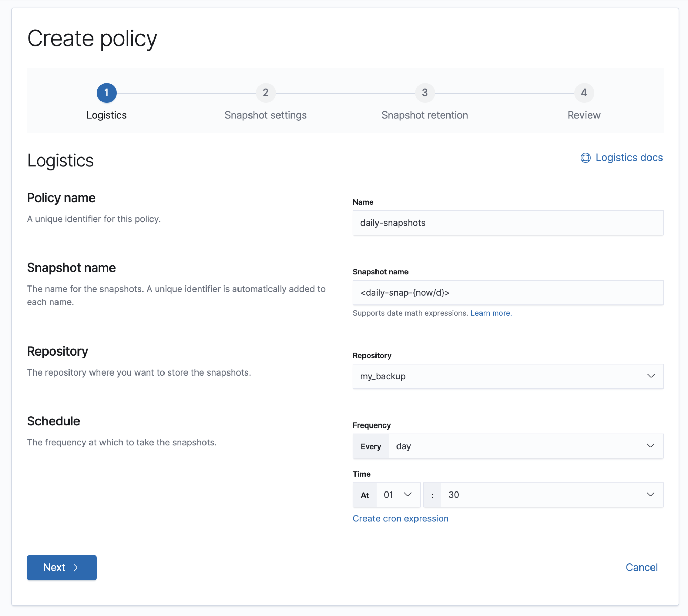688x616 pixels.
Task: Click the Snapshot name input field
Action: [x=508, y=293]
